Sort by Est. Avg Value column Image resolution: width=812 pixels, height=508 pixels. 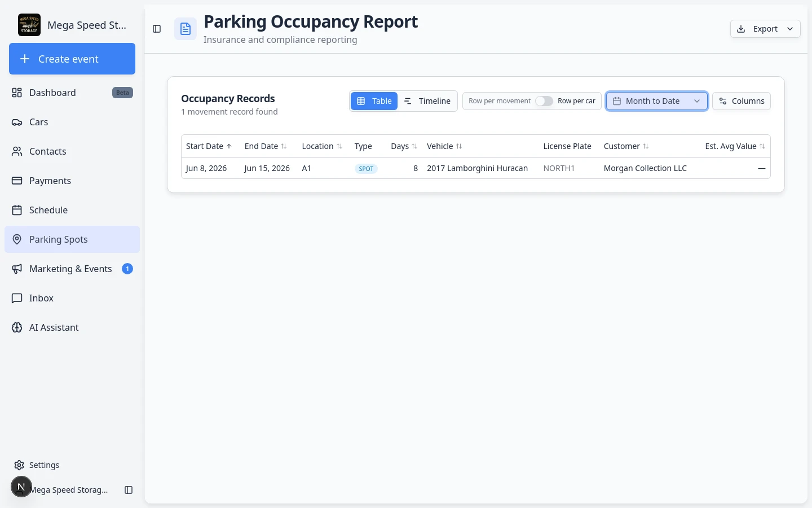(x=735, y=146)
